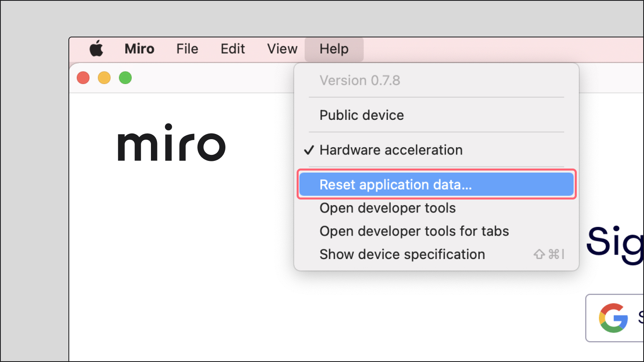Image resolution: width=644 pixels, height=362 pixels.
Task: Expand the Edit menu
Action: click(233, 49)
